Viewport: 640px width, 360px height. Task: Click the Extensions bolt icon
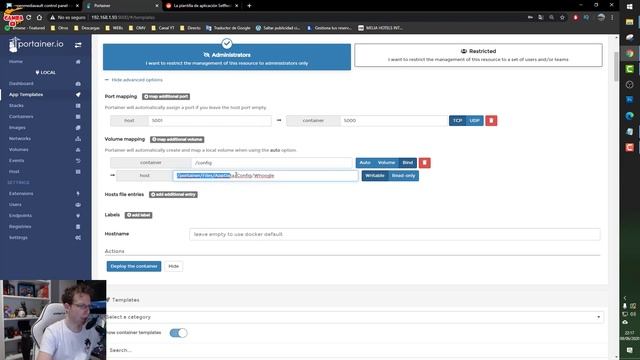(78, 193)
